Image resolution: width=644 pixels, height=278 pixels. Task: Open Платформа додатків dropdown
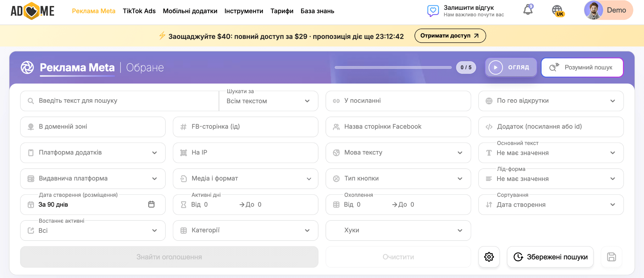93,153
